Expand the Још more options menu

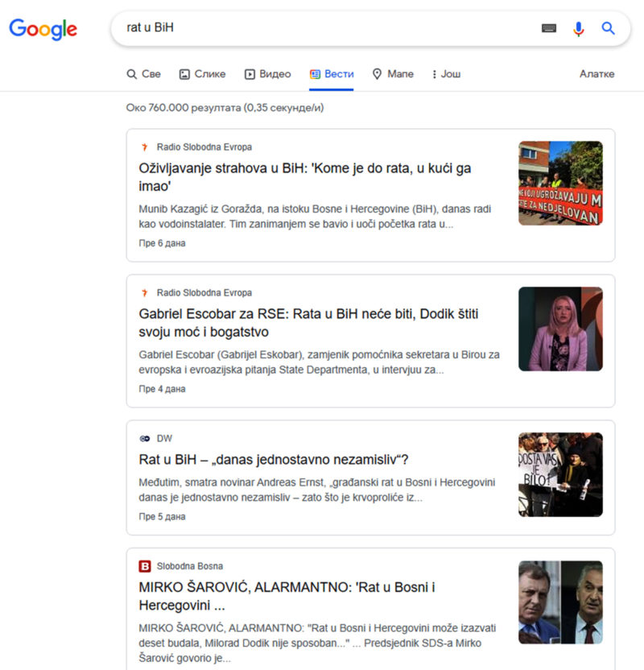click(x=446, y=74)
